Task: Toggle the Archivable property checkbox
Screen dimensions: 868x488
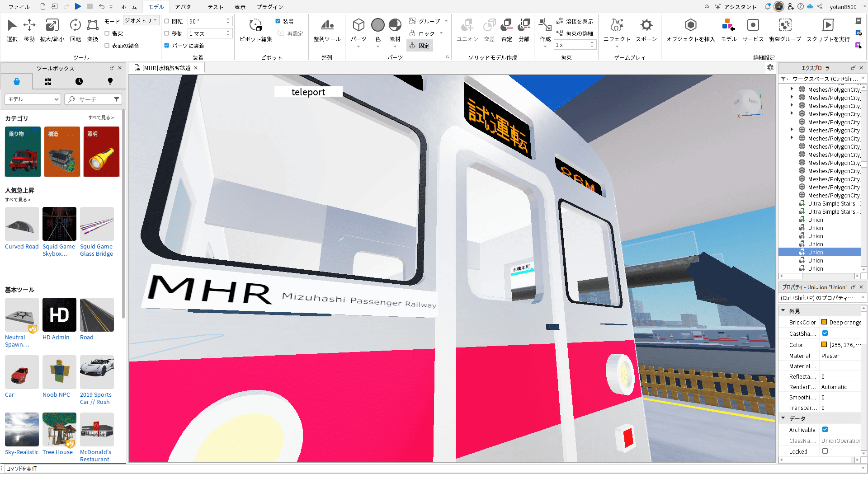Action: 825,430
